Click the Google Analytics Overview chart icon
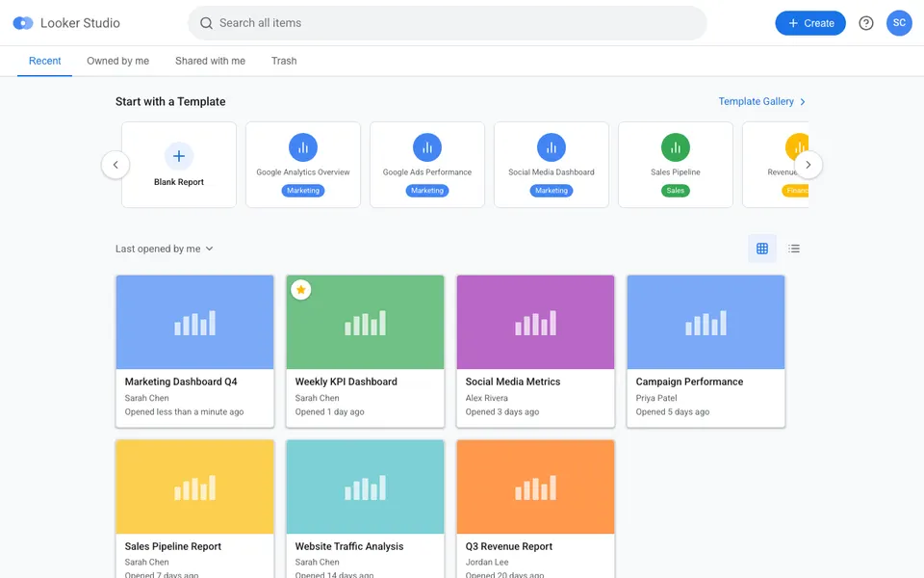This screenshot has width=924, height=578. pyautogui.click(x=303, y=147)
